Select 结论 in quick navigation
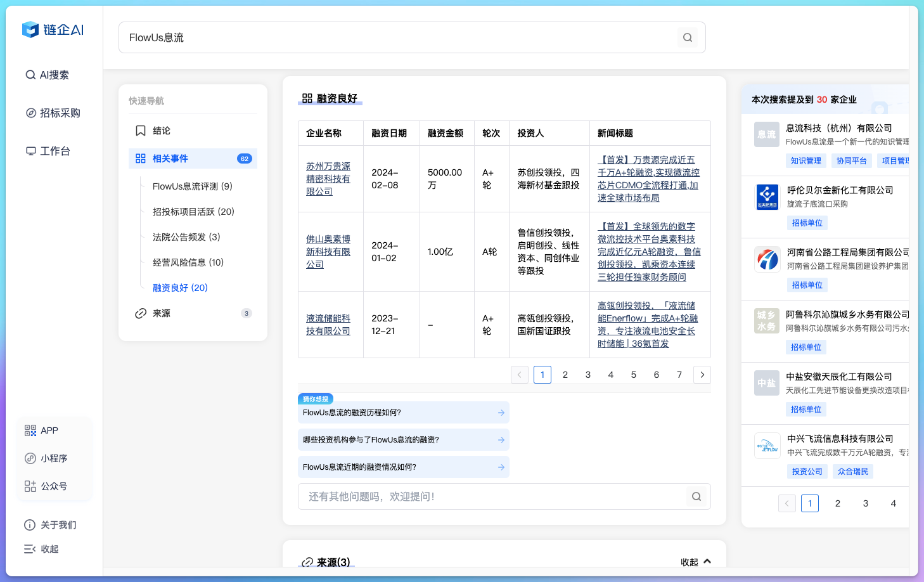Image resolution: width=924 pixels, height=582 pixels. [x=160, y=130]
